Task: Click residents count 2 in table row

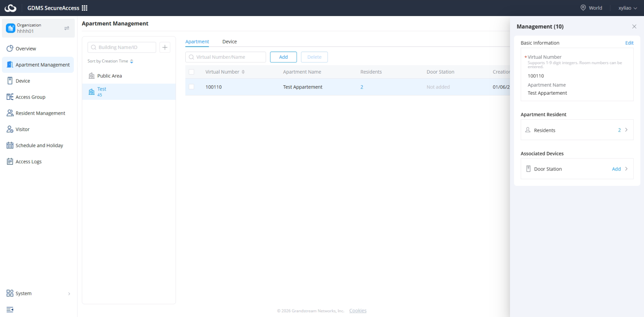Action: [362, 87]
